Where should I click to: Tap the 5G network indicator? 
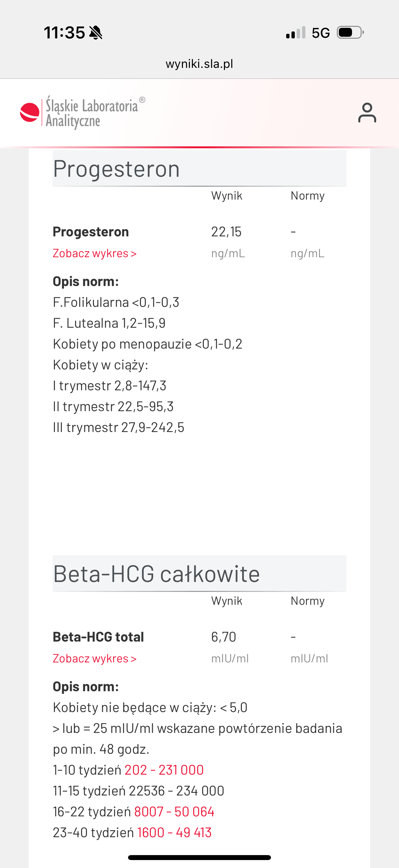click(x=321, y=33)
